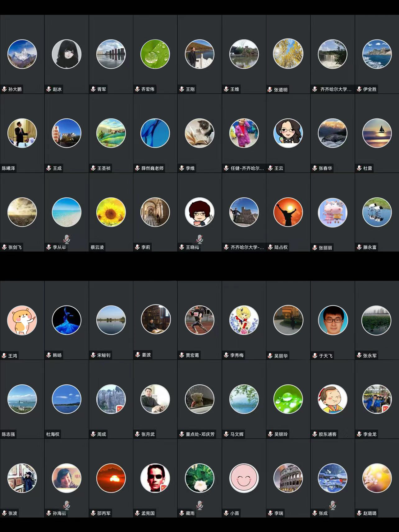Screen dimensions: 399x532
Task: Click the muted microphone icon next to 赵冰
Action: tap(49, 89)
